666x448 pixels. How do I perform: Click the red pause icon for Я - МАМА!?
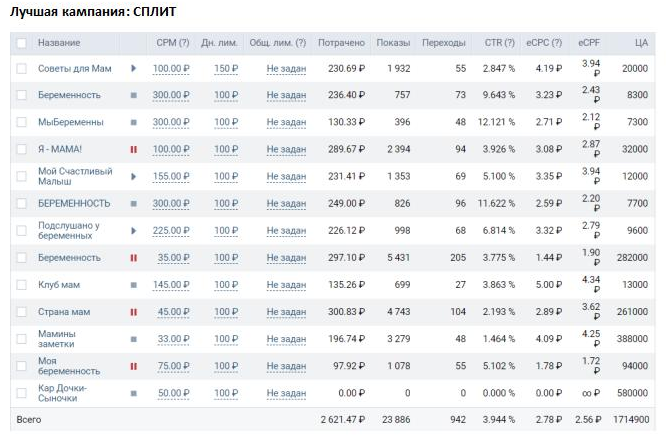(133, 149)
